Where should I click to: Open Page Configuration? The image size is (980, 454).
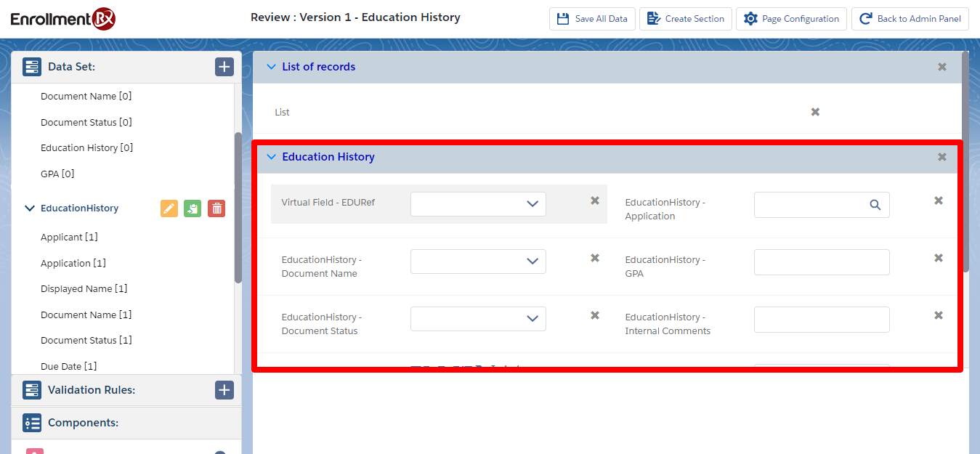click(x=790, y=19)
